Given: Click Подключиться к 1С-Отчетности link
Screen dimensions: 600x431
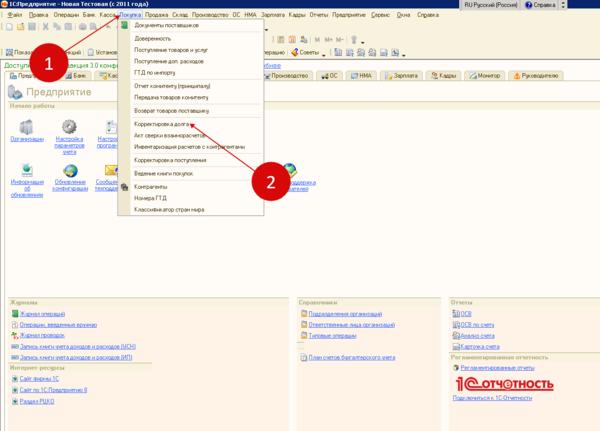Looking at the screenshot, I should click(492, 398).
